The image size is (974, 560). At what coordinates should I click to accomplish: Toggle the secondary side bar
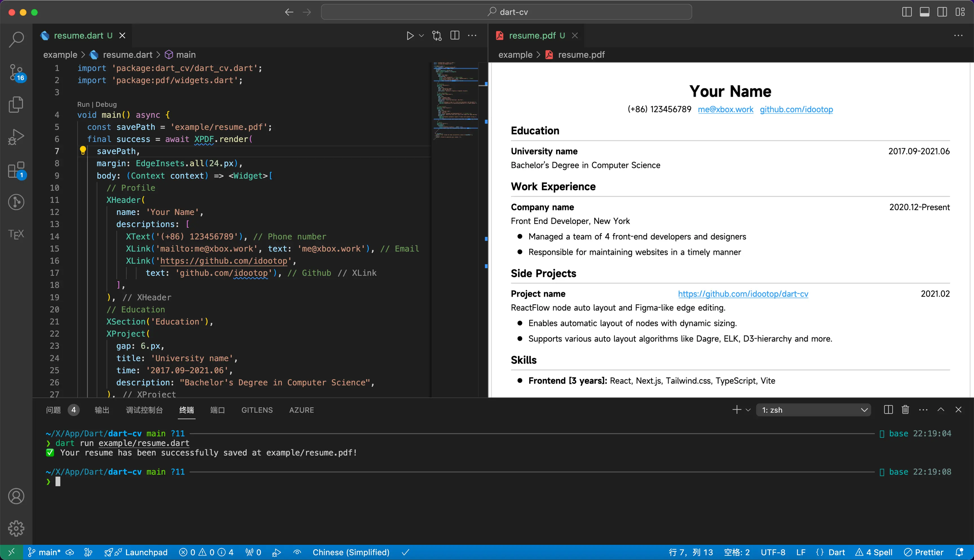(942, 12)
